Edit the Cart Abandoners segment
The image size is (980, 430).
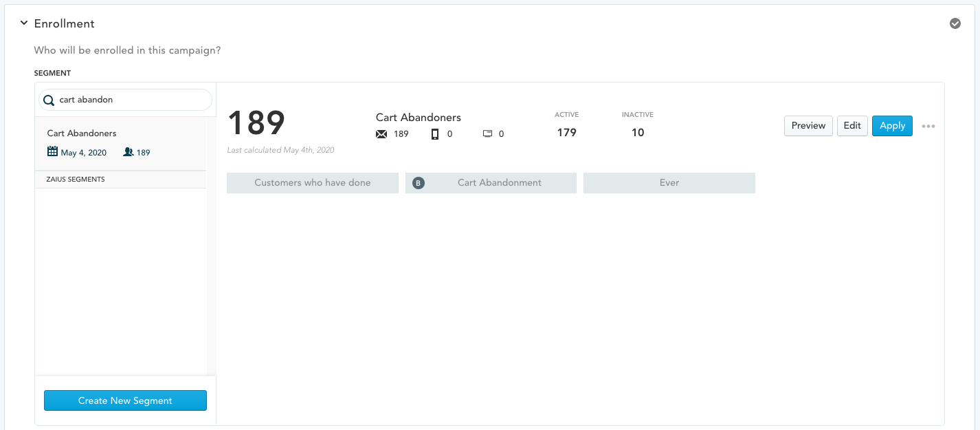852,126
